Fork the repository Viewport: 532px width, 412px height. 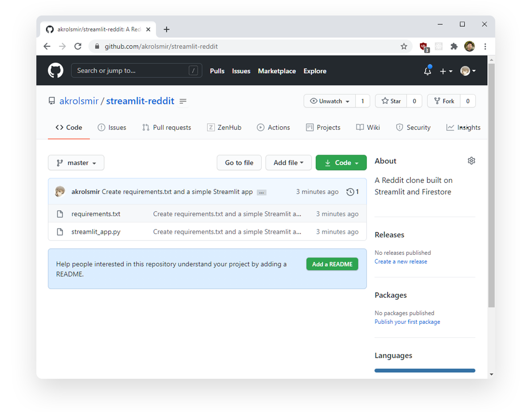coord(444,101)
